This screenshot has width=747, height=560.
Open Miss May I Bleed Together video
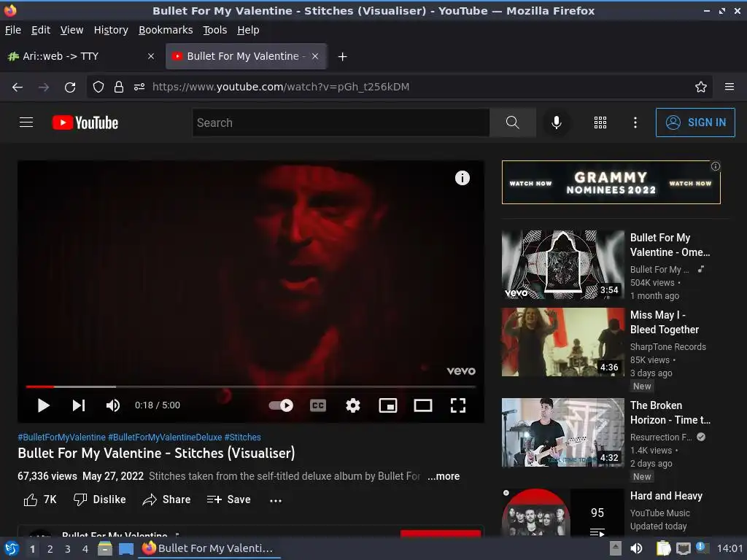click(x=562, y=342)
